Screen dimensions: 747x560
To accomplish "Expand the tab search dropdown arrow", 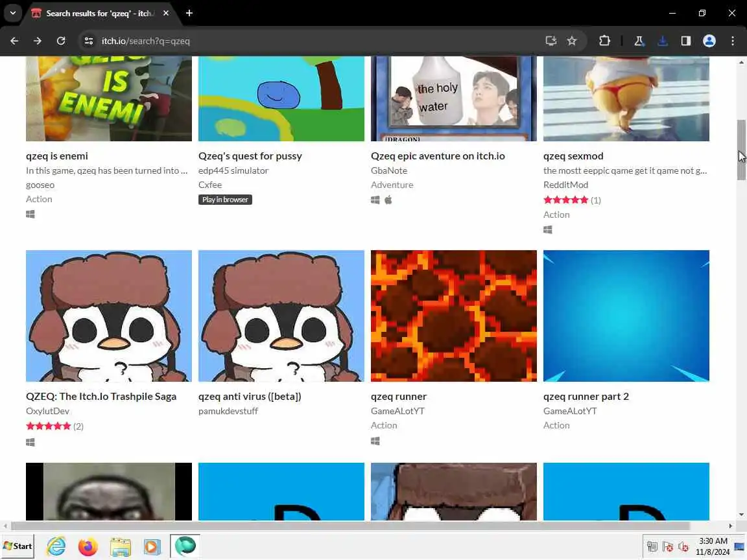I will tap(13, 13).
